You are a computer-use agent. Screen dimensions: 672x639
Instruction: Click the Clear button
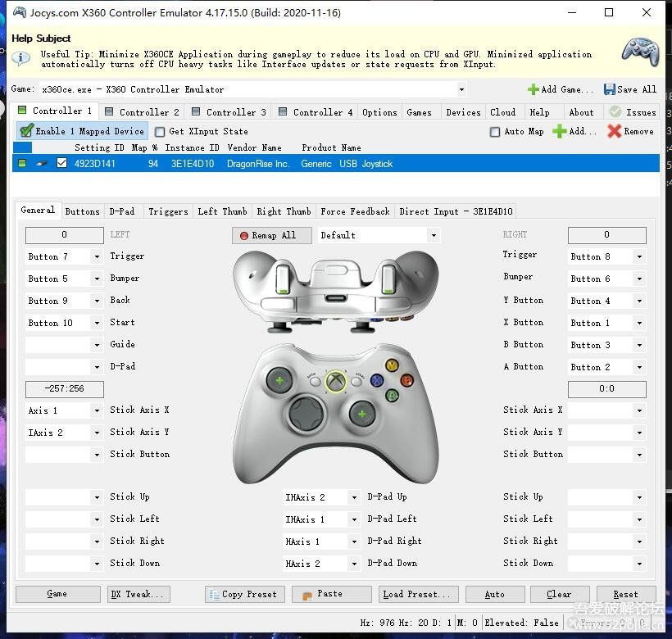click(x=560, y=595)
